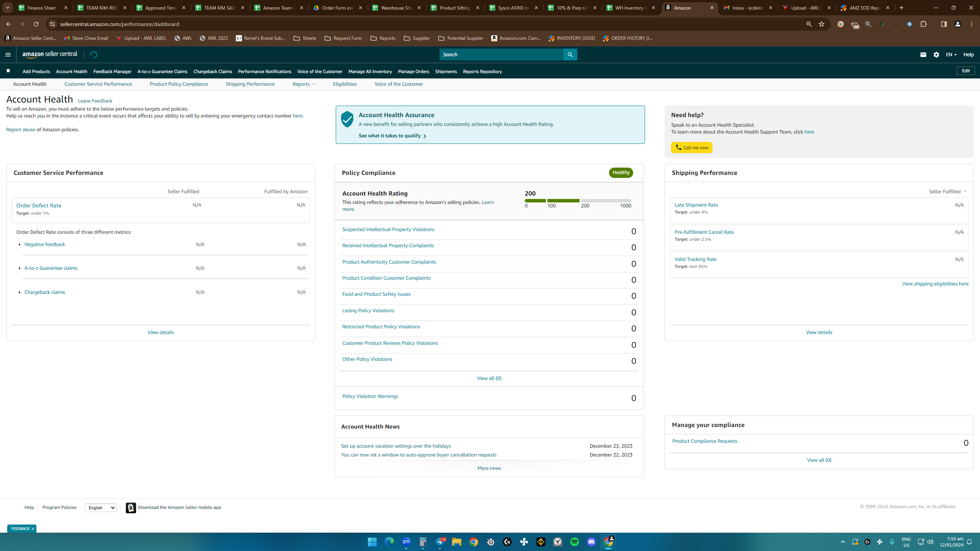Image resolution: width=980 pixels, height=551 pixels.
Task: Open Suspected Intellectual Property Violations link
Action: pos(388,230)
